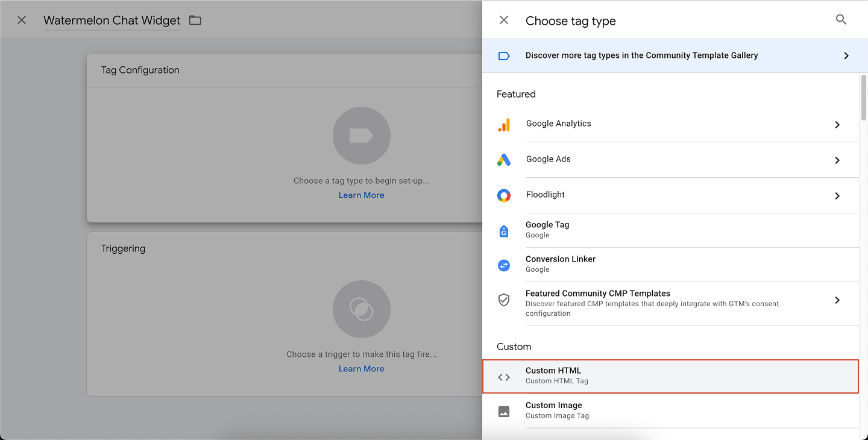868x440 pixels.
Task: Choose Custom HTML tag type
Action: [x=670, y=376]
